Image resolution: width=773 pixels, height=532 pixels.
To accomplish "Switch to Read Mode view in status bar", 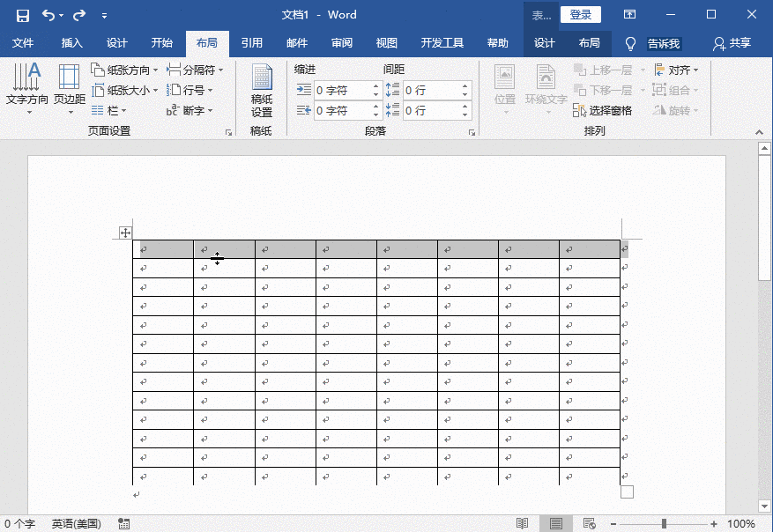I will point(521,521).
